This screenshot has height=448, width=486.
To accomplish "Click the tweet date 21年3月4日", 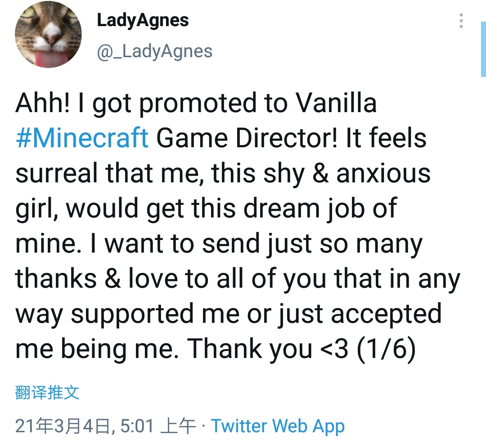I will pyautogui.click(x=62, y=426).
